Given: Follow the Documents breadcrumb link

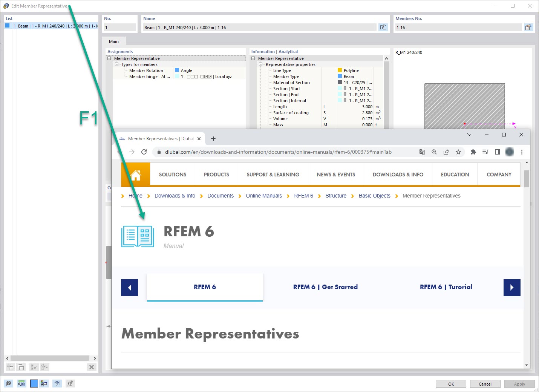Looking at the screenshot, I should (x=220, y=196).
